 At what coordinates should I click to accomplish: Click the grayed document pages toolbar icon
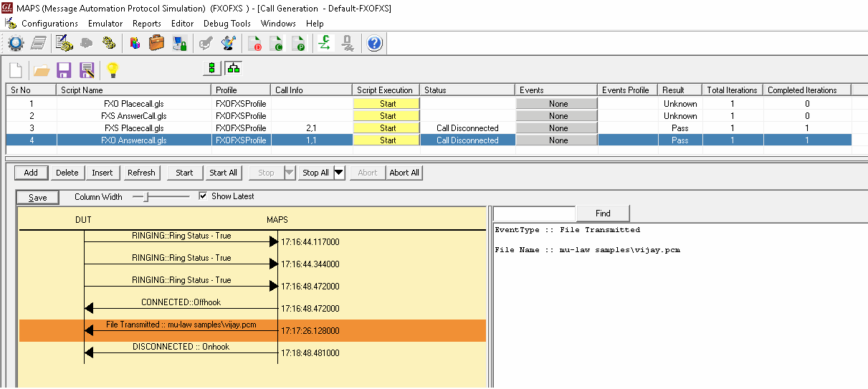[39, 43]
